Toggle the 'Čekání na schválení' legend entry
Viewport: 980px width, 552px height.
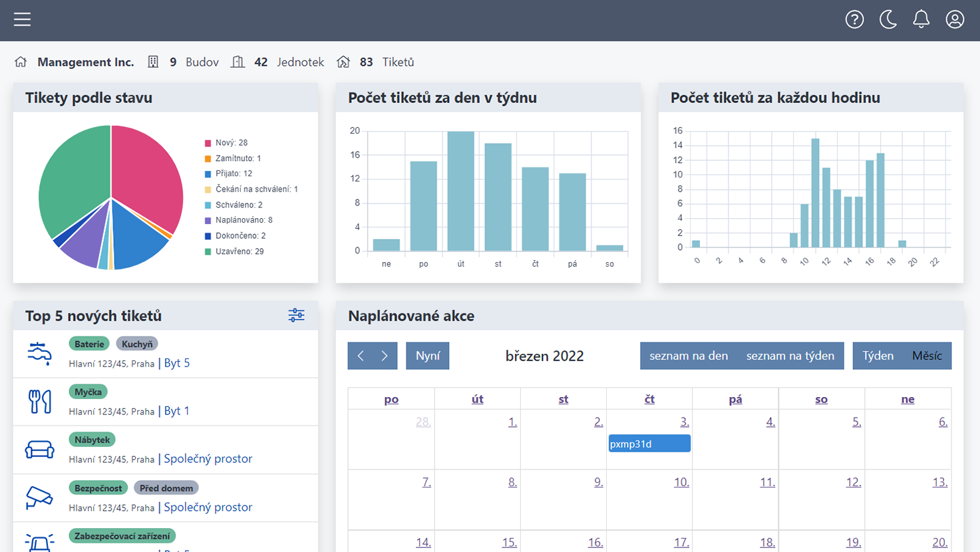tap(251, 190)
